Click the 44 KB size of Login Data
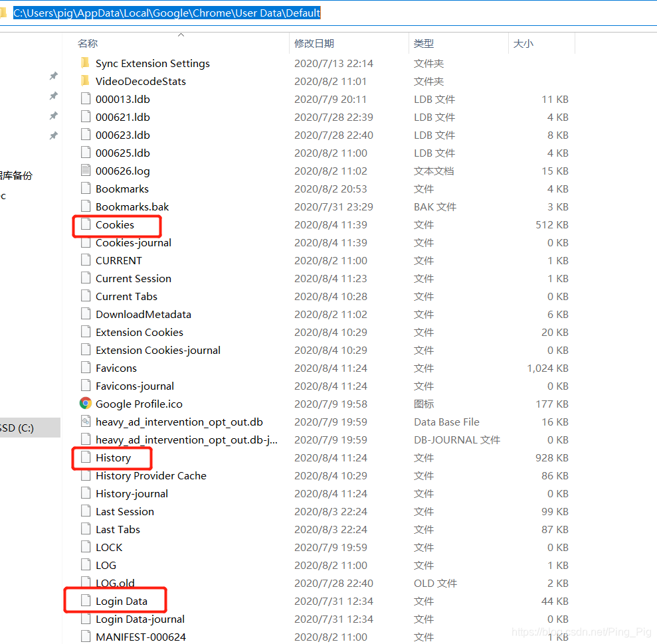Screen dimensions: 657x644 (555, 601)
